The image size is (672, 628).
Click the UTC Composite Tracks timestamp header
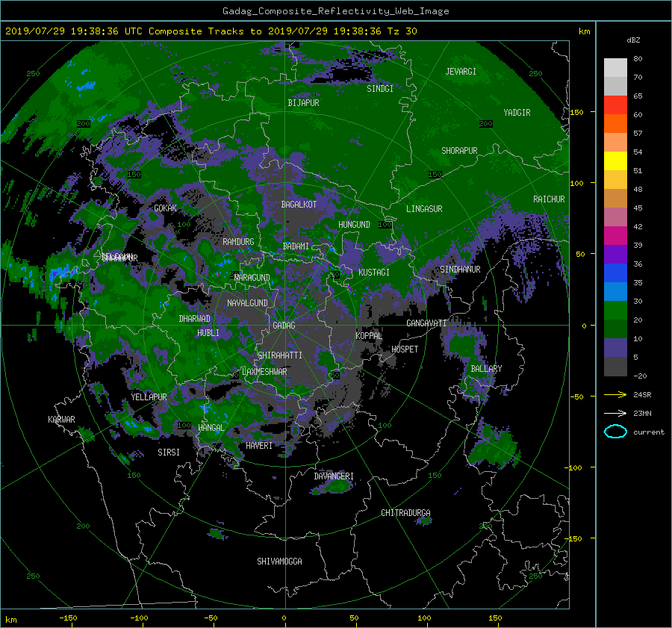tap(211, 31)
